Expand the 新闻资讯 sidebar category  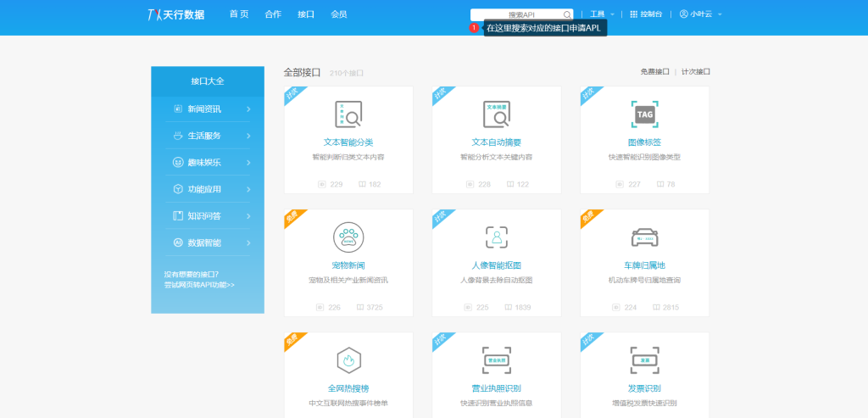(x=208, y=109)
